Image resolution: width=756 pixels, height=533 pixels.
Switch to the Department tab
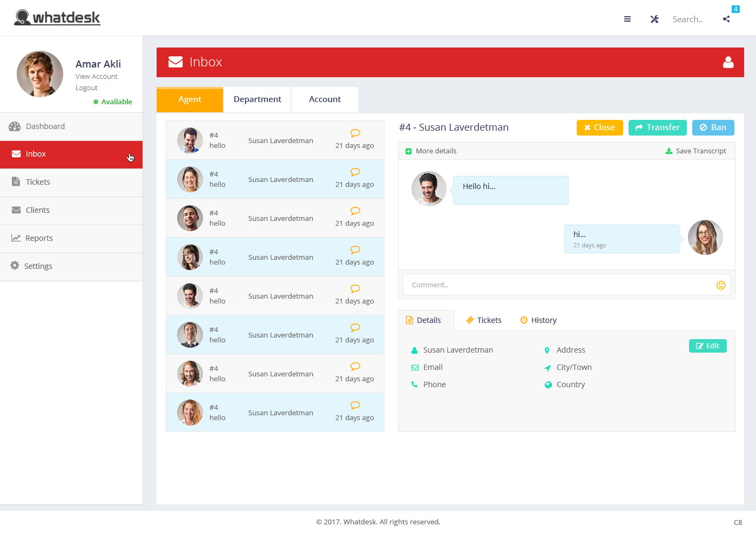[x=257, y=99]
